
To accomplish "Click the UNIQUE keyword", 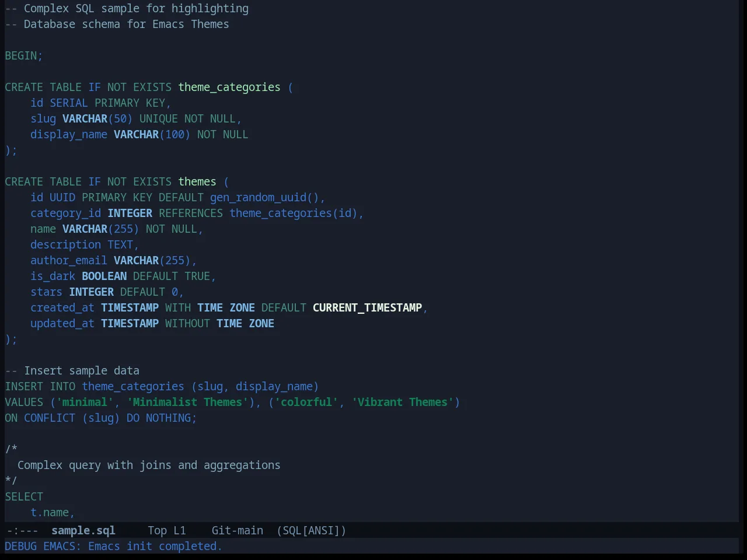I will 159,118.
